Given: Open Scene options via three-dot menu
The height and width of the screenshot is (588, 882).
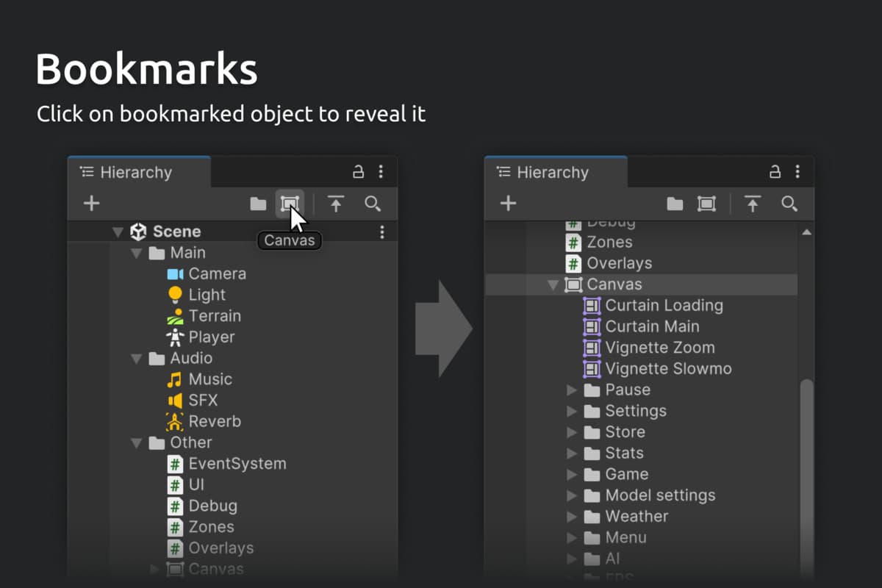Looking at the screenshot, I should (381, 232).
